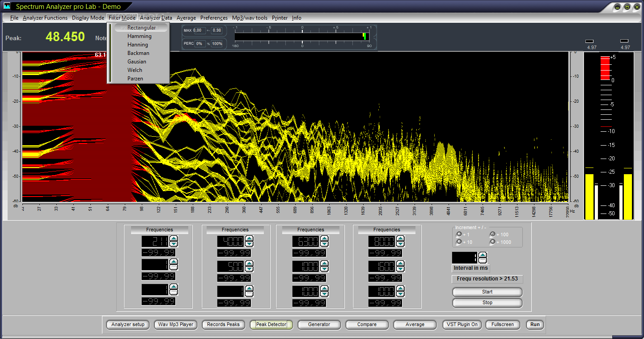This screenshot has width=644, height=339.
Task: Open the Display Mode menu
Action: point(88,18)
